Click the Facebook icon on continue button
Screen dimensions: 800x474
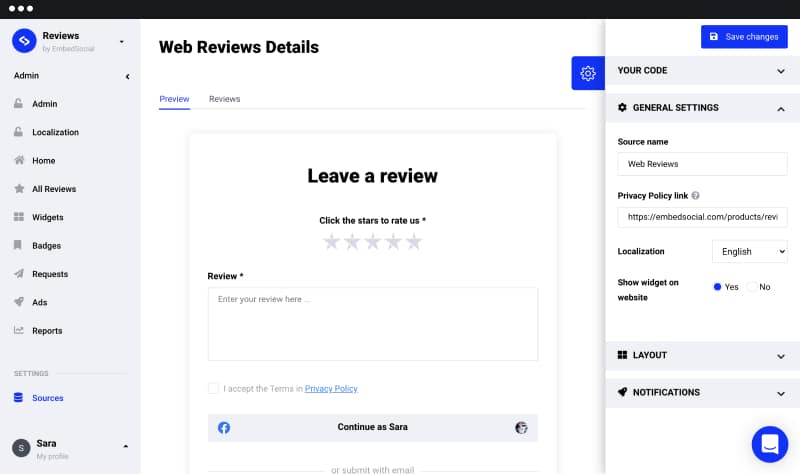223,428
